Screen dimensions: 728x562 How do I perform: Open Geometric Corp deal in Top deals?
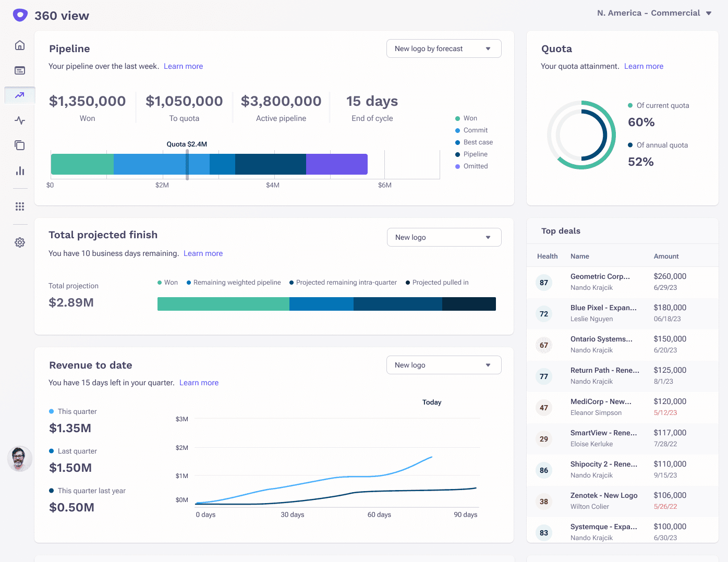(x=601, y=276)
